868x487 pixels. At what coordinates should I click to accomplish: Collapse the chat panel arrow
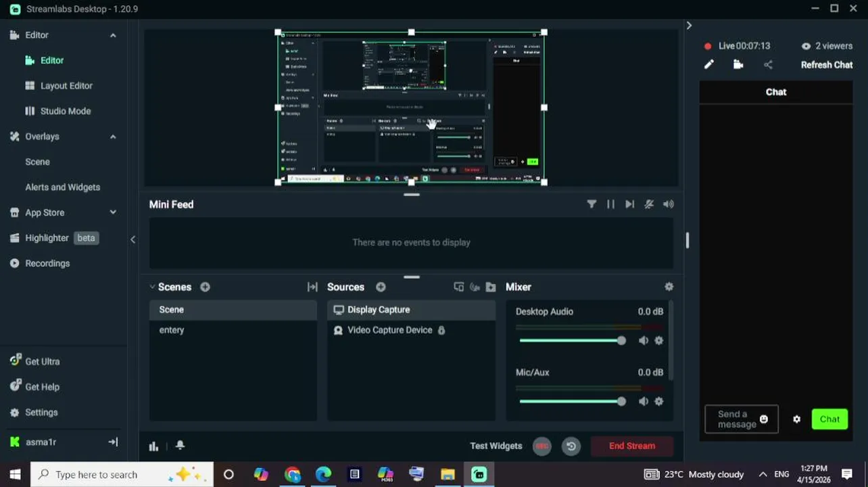(x=689, y=26)
